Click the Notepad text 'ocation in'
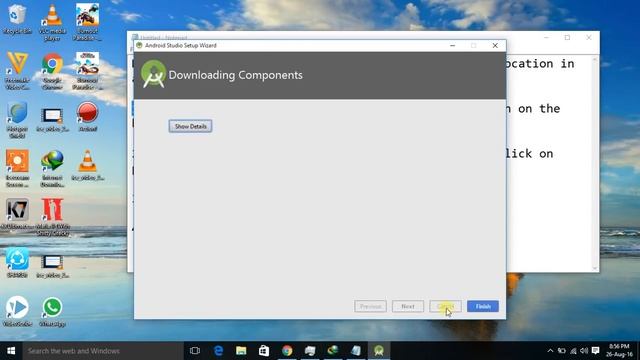 pos(540,64)
